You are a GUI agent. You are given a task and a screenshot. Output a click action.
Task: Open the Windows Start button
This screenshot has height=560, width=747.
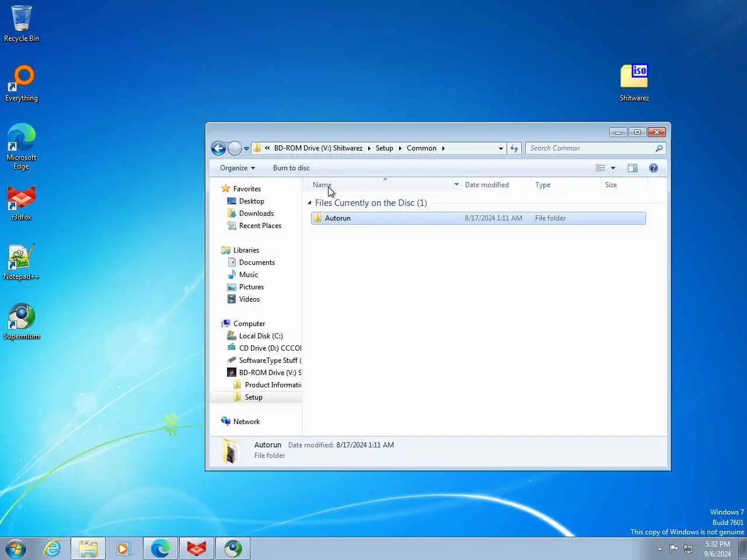click(16, 548)
